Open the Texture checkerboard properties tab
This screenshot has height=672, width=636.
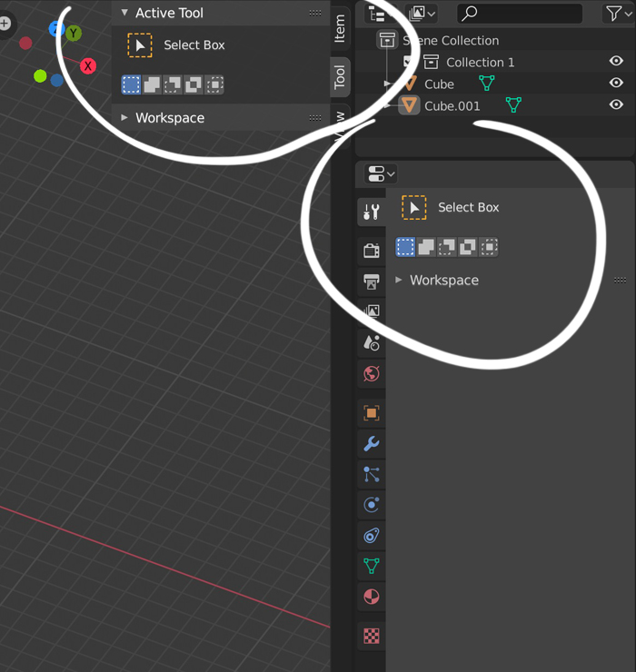(372, 636)
